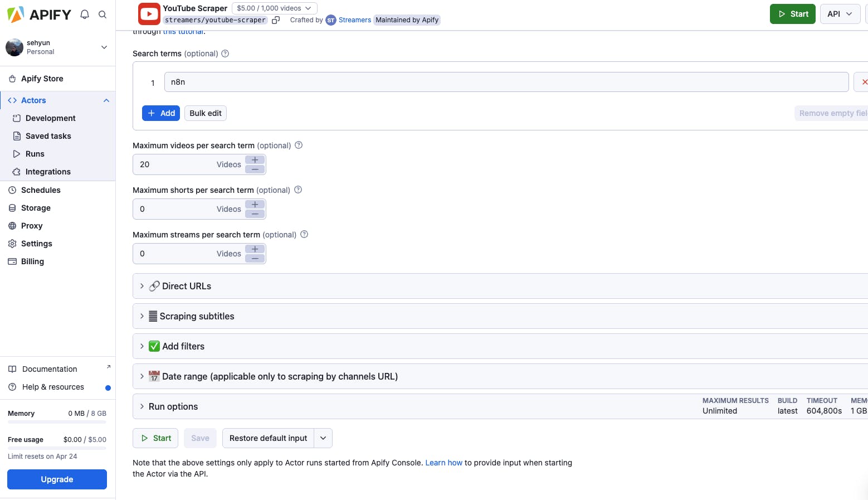Image resolution: width=868 pixels, height=500 pixels.
Task: Decrease maximum videos per search term
Action: (x=255, y=169)
